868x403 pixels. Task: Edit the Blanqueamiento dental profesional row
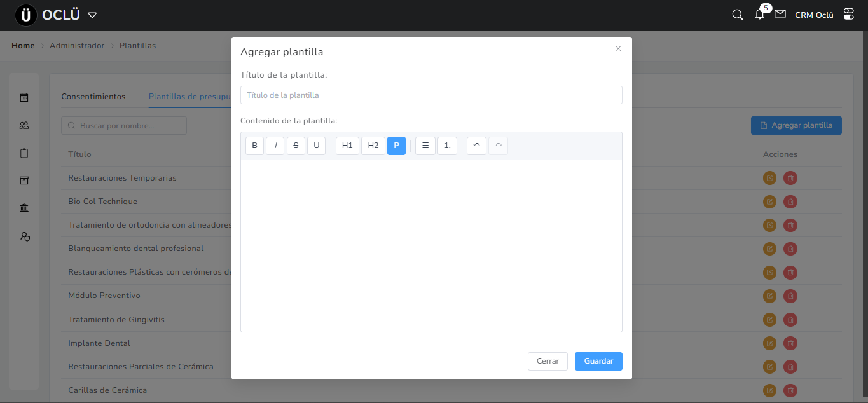(x=769, y=249)
